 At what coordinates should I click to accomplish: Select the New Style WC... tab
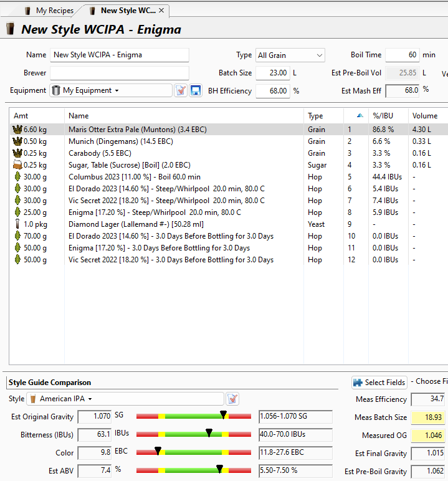[x=128, y=11]
